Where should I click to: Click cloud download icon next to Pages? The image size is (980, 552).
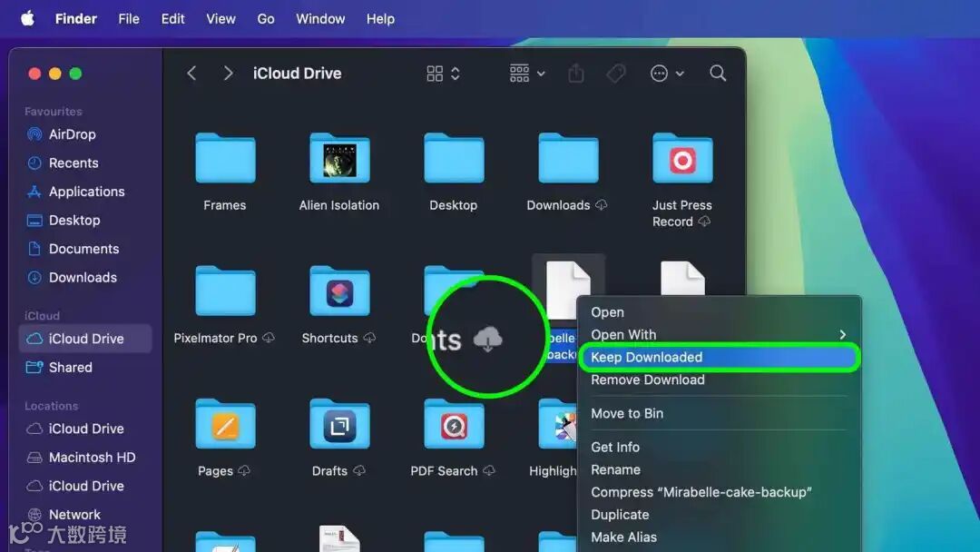(244, 470)
